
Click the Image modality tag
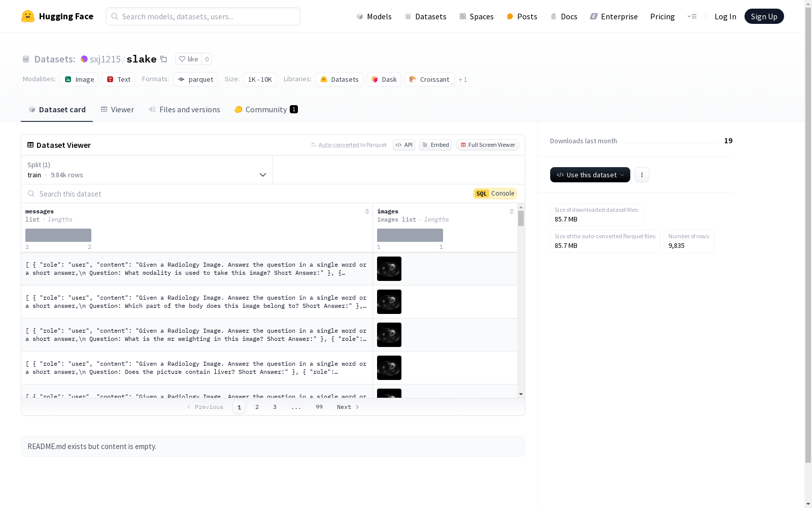click(x=79, y=79)
